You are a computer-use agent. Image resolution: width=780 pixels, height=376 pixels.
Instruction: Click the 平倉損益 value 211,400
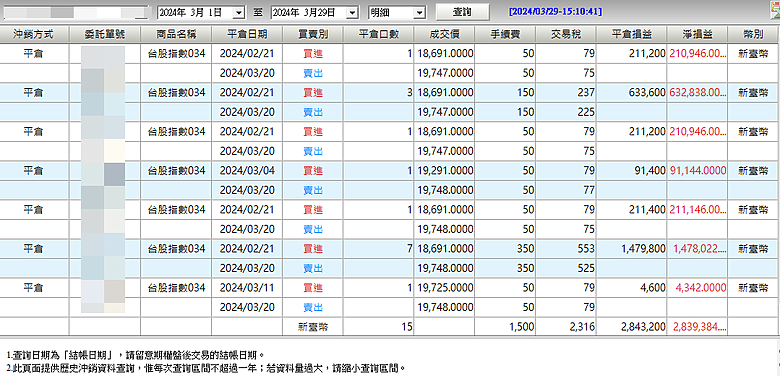632,209
